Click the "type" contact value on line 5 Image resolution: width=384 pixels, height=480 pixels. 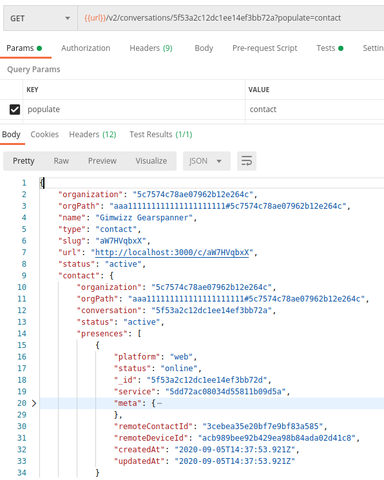click(116, 229)
